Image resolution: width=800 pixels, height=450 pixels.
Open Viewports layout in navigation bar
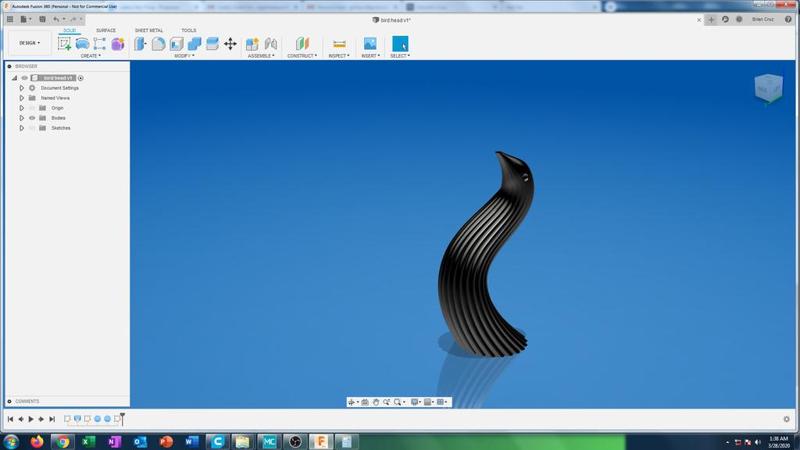(441, 402)
